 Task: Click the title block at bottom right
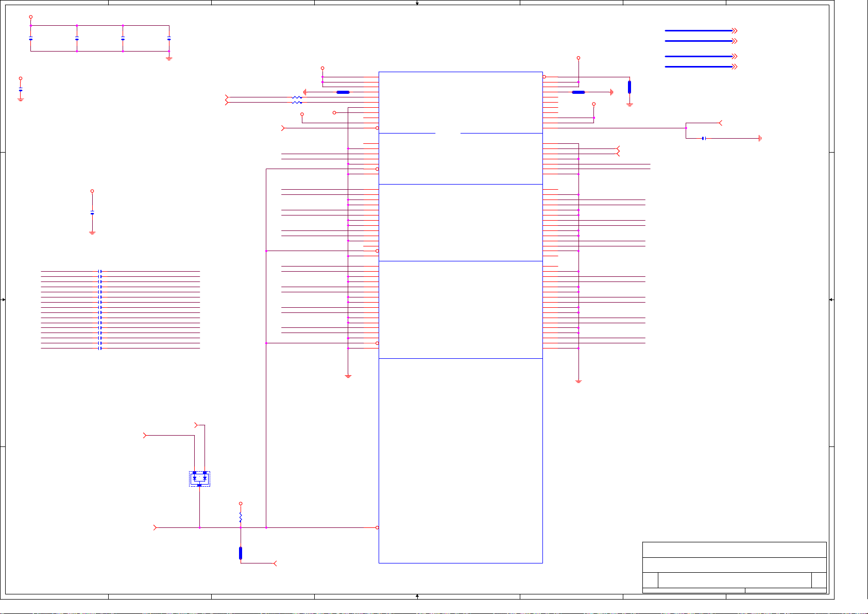pyautogui.click(x=735, y=568)
